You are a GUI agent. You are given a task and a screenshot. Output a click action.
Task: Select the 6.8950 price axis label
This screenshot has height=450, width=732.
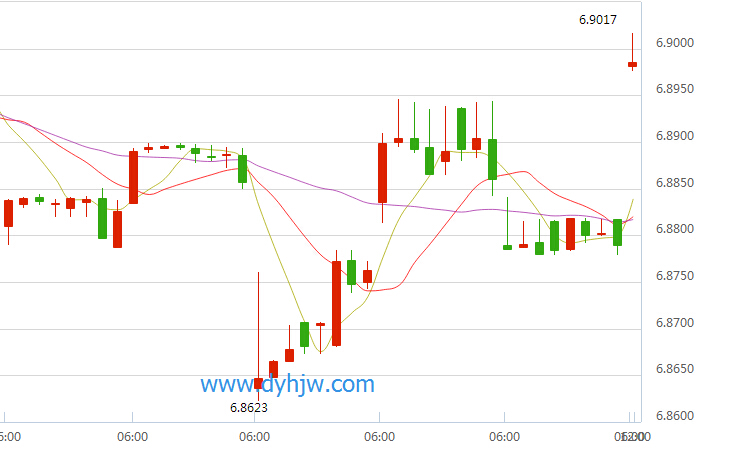coord(675,89)
